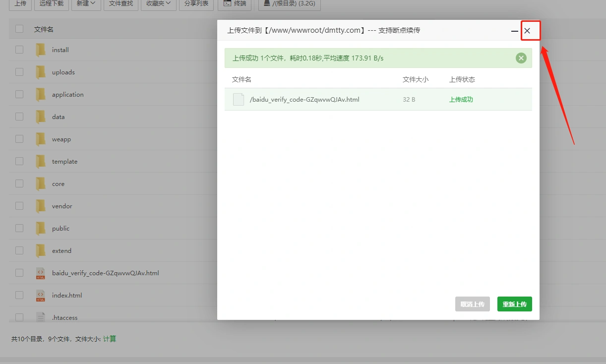
Task: Check the .htaccess file checkbox
Action: pos(19,317)
